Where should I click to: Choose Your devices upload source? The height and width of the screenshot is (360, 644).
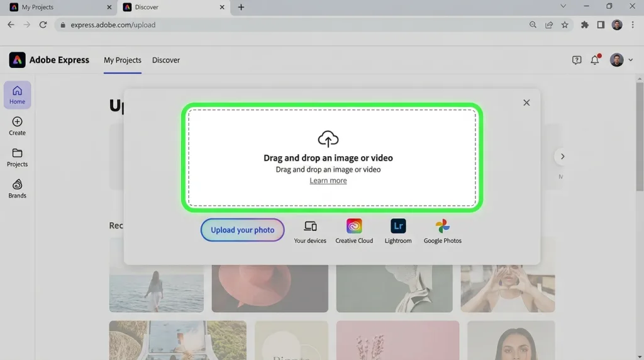pos(310,232)
